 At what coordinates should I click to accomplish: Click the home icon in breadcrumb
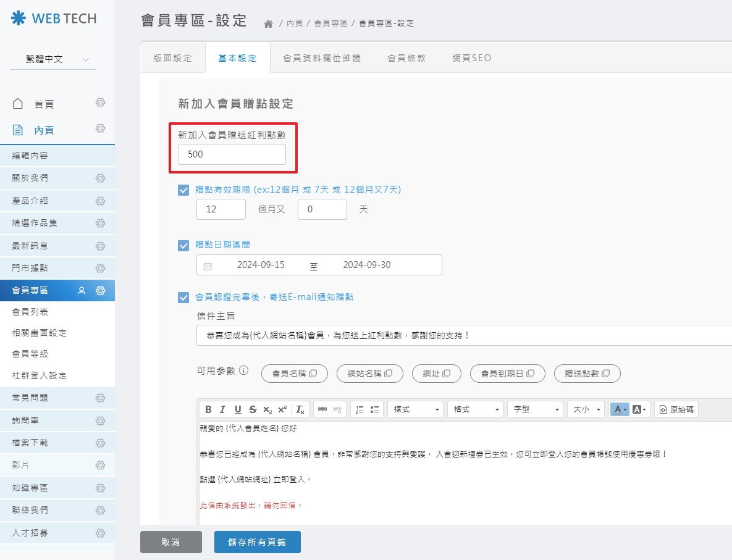pyautogui.click(x=268, y=23)
